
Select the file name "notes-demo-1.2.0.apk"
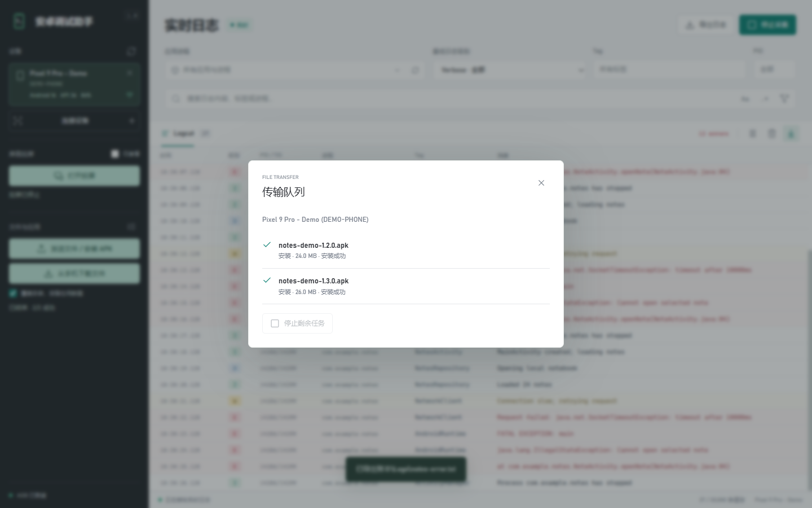314,246
